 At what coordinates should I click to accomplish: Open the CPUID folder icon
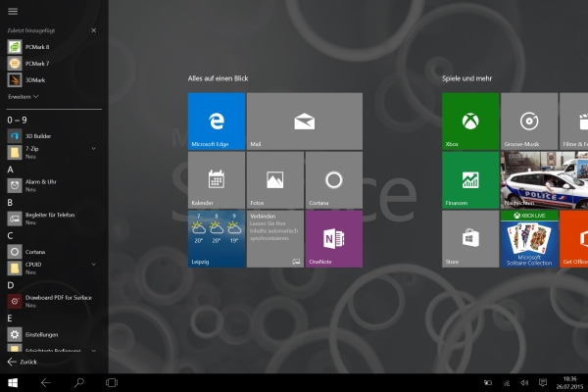[x=15, y=269]
